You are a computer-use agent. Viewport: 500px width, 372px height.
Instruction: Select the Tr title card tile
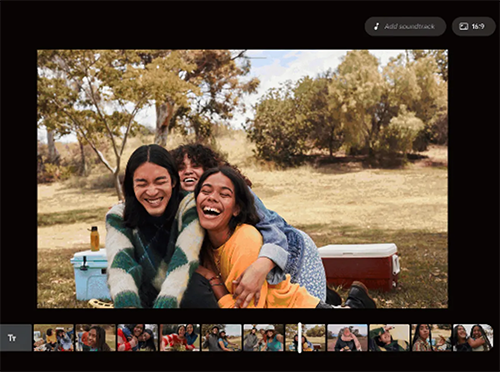16,338
